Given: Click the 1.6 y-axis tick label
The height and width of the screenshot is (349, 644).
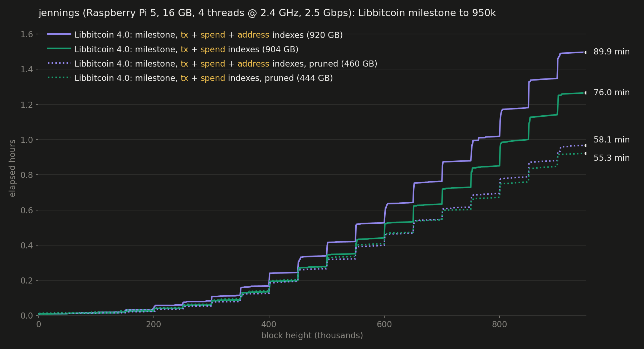Looking at the screenshot, I should 26,34.
